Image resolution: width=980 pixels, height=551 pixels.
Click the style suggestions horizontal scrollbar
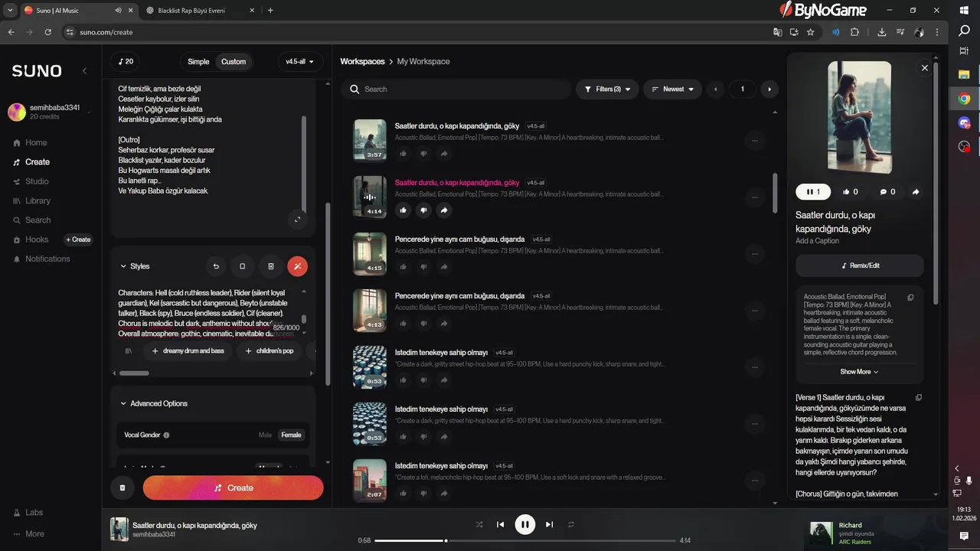(134, 373)
